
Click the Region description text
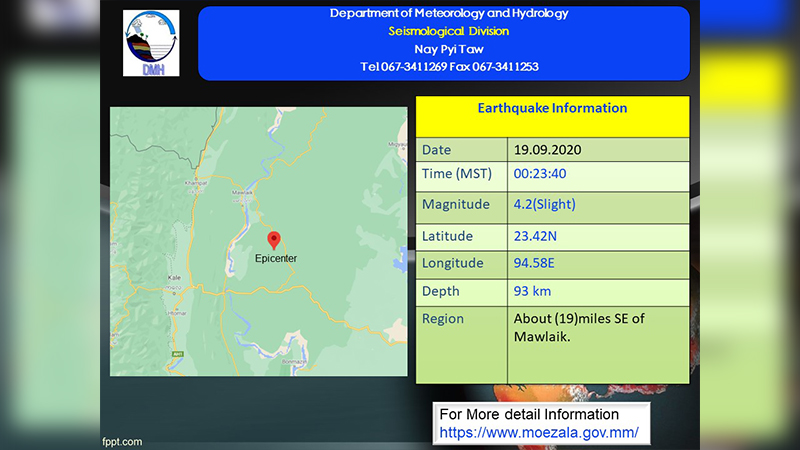pyautogui.click(x=579, y=328)
